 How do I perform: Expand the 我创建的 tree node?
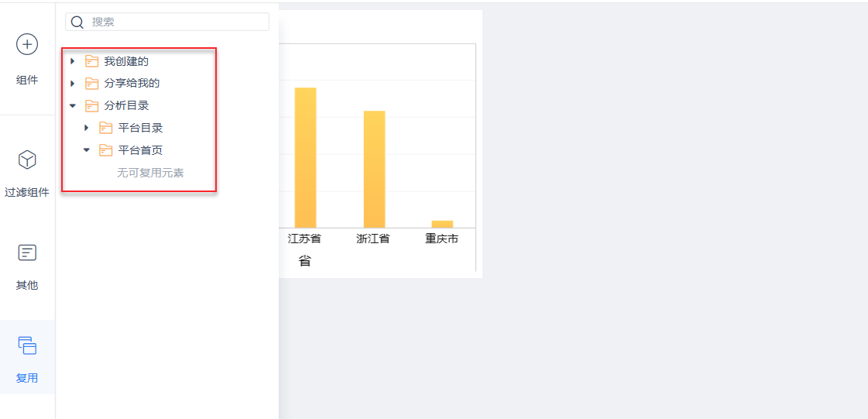(73, 61)
